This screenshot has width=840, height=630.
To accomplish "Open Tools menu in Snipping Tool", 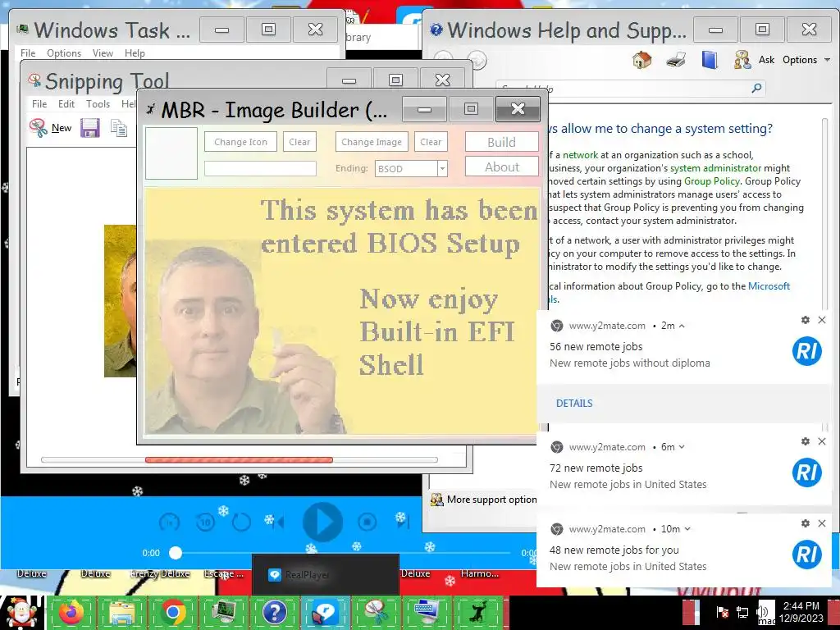I will [x=98, y=104].
